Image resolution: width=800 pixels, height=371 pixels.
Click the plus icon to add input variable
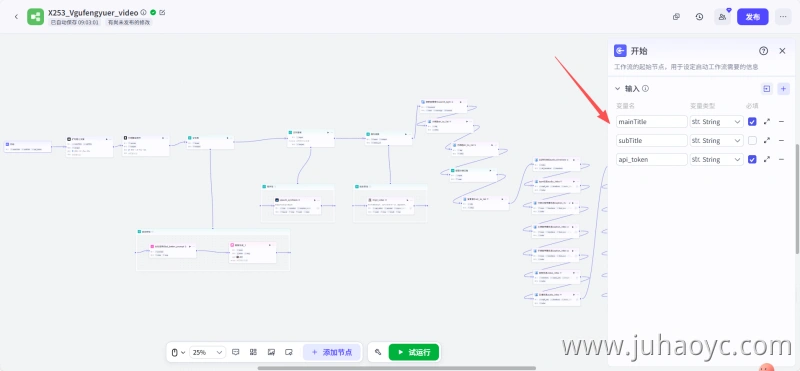tap(784, 89)
